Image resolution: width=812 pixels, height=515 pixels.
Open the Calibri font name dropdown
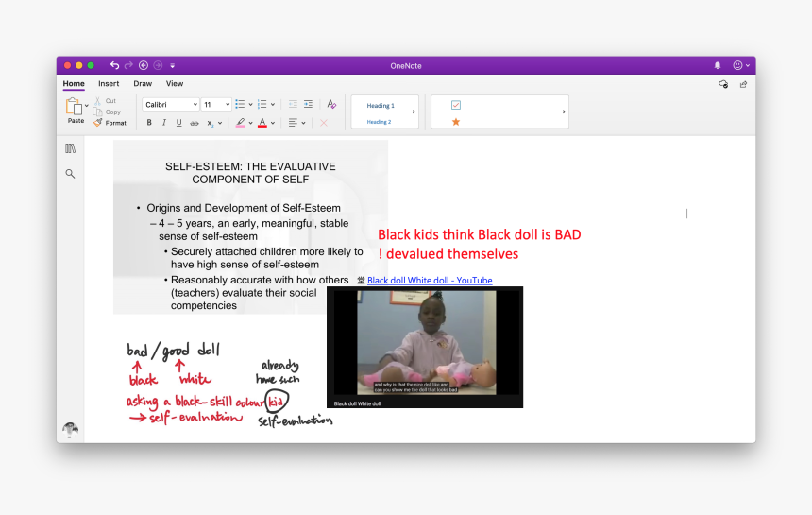[171, 104]
